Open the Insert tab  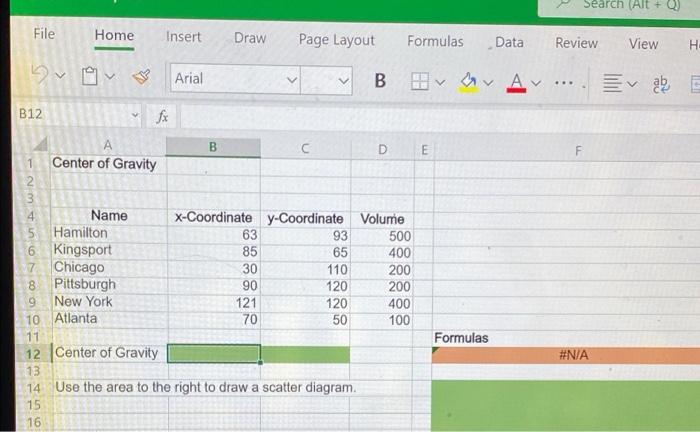pos(183,37)
